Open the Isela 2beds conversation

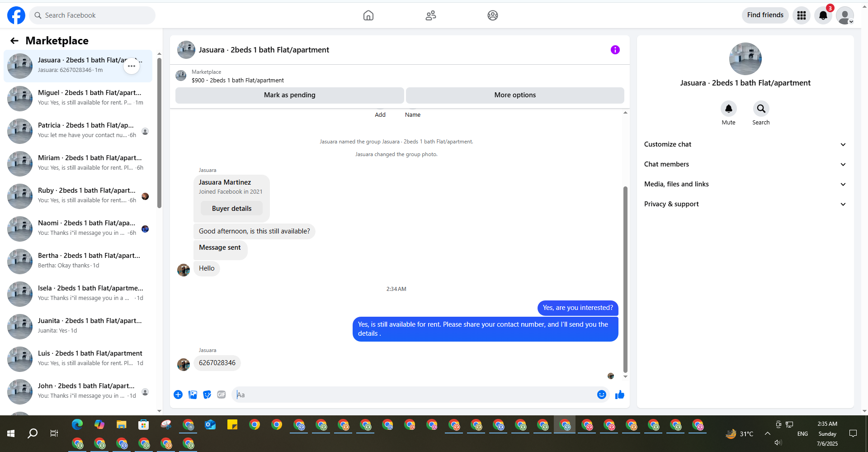(x=78, y=294)
